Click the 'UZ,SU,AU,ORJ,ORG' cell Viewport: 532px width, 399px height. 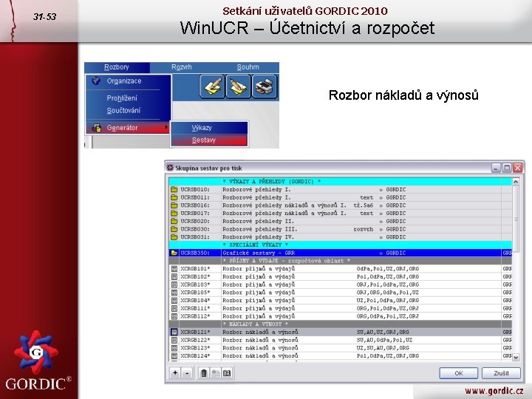tap(383, 348)
